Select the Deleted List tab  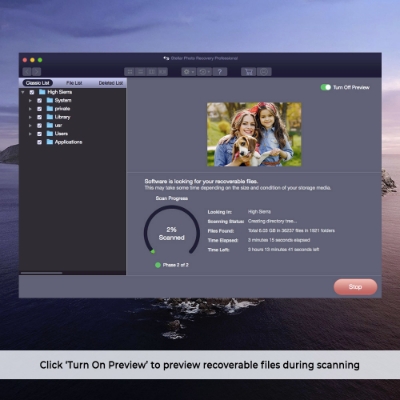coord(111,83)
